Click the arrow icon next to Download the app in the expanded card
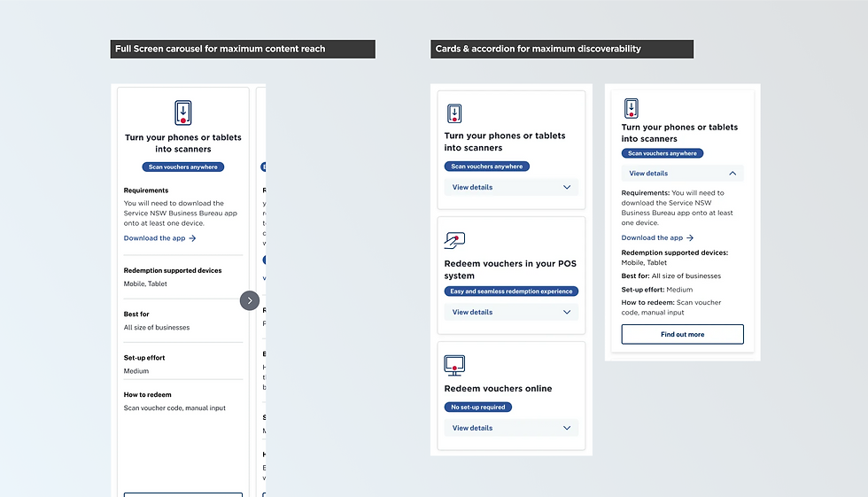The image size is (868, 497). [690, 238]
